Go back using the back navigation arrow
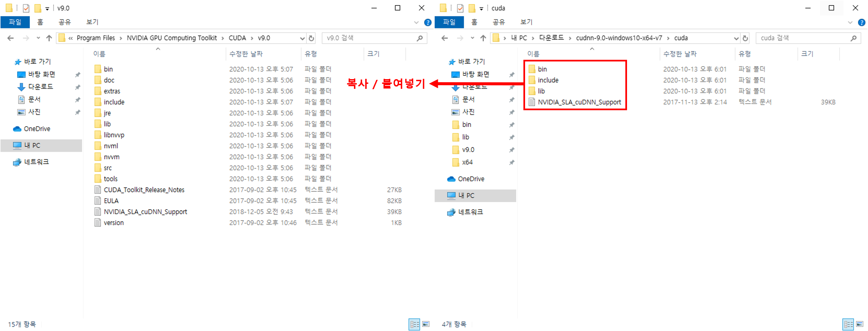The height and width of the screenshot is (331, 868). click(x=10, y=38)
